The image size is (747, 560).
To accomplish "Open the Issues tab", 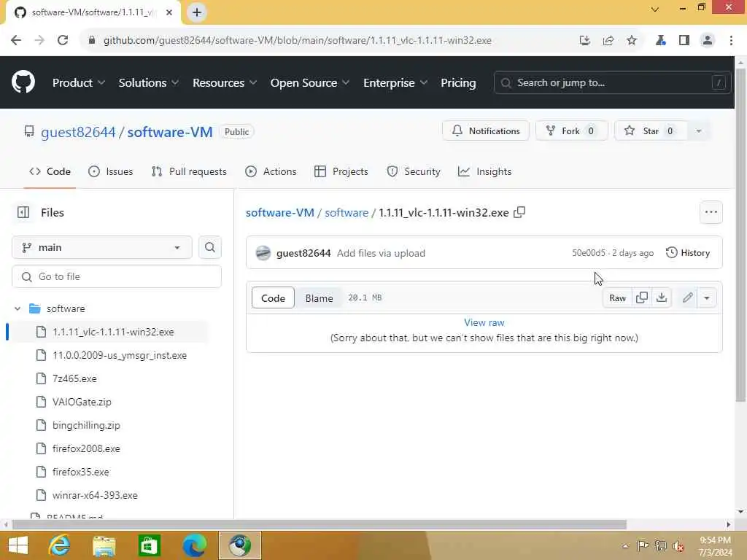I will pyautogui.click(x=111, y=171).
